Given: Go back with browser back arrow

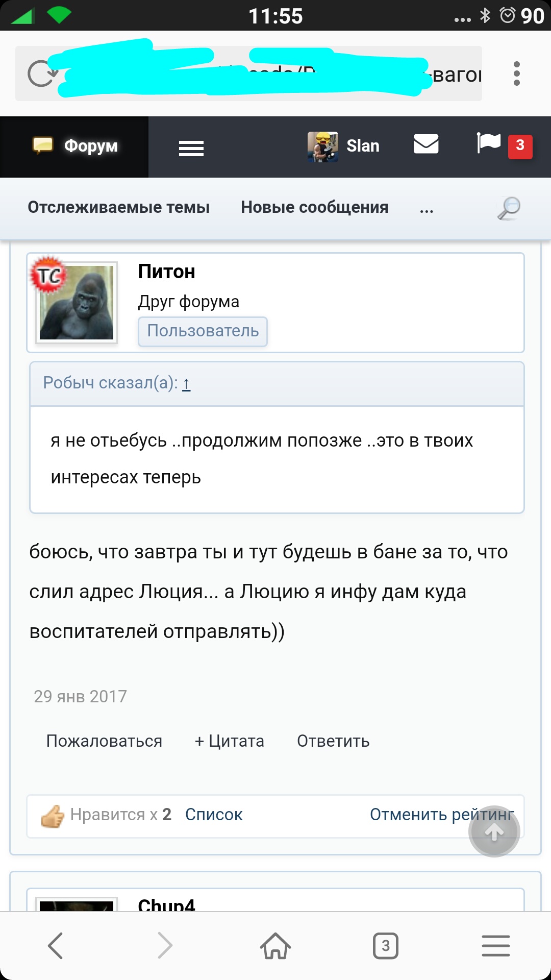Looking at the screenshot, I should tap(55, 946).
